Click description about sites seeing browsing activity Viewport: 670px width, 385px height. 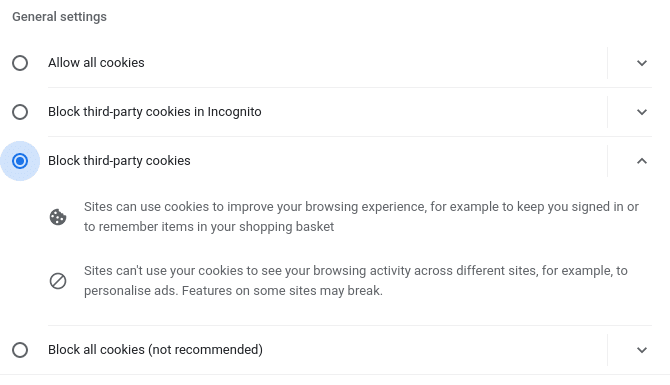356,281
